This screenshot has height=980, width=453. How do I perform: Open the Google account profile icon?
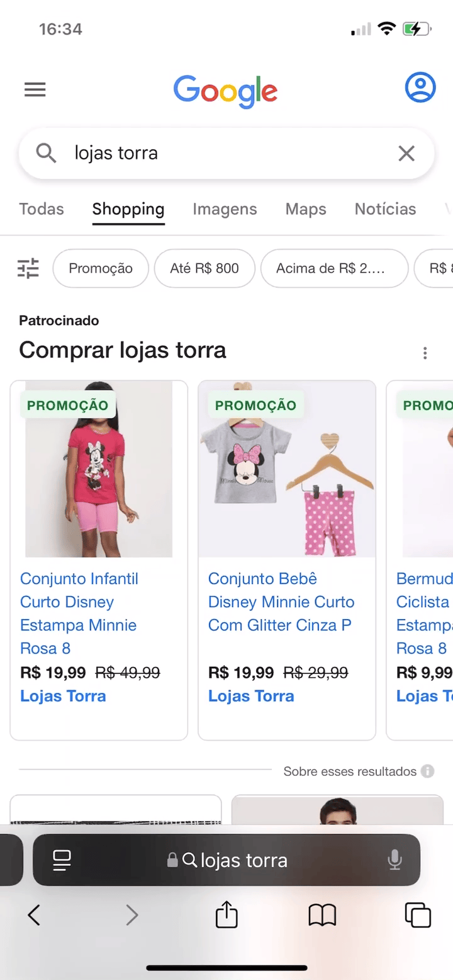point(420,88)
